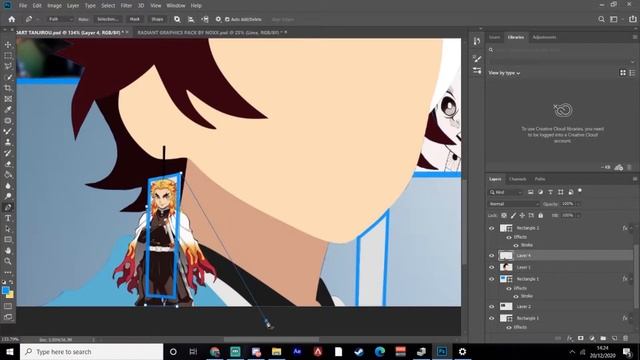
Task: Add layer mask icon in Layers panel
Action: pos(580,338)
